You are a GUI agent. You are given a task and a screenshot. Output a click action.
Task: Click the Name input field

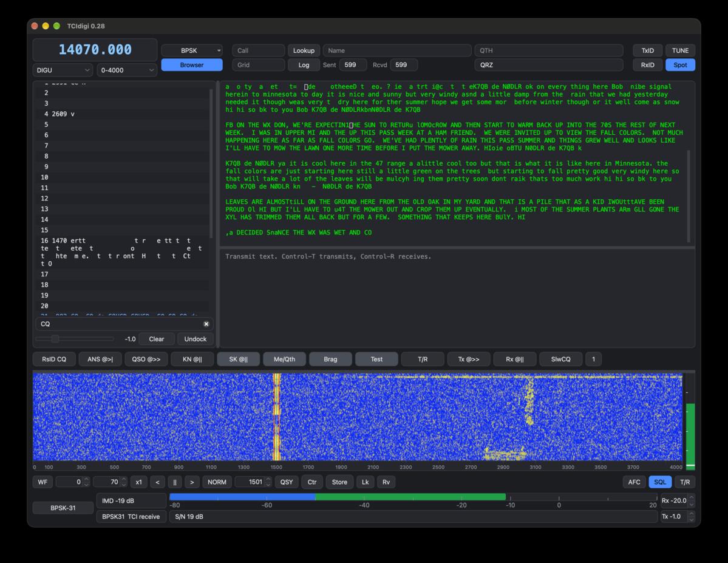click(x=397, y=50)
